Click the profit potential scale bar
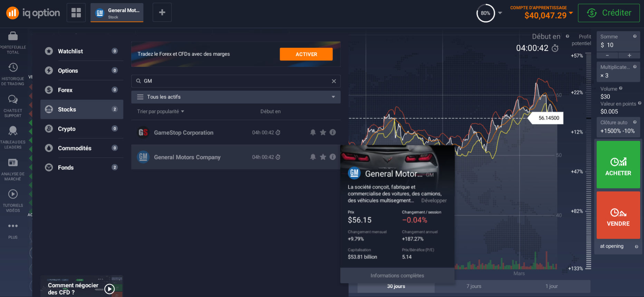 [588, 161]
